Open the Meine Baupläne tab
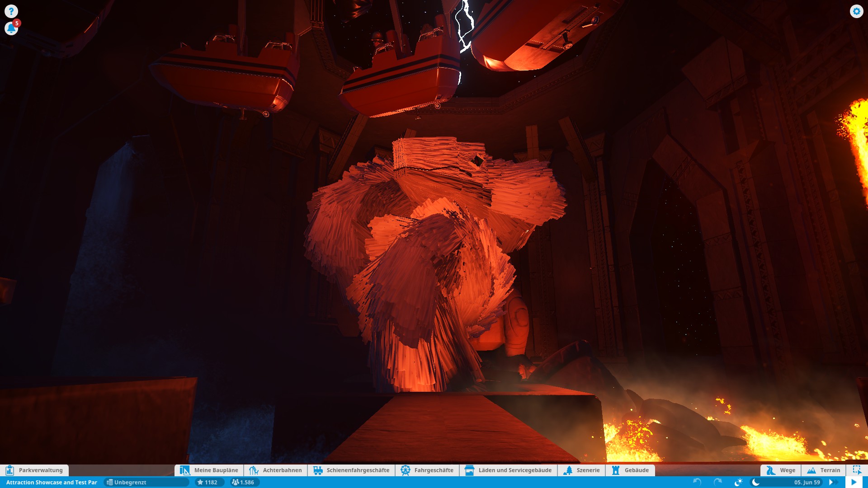The height and width of the screenshot is (488, 868). [209, 470]
